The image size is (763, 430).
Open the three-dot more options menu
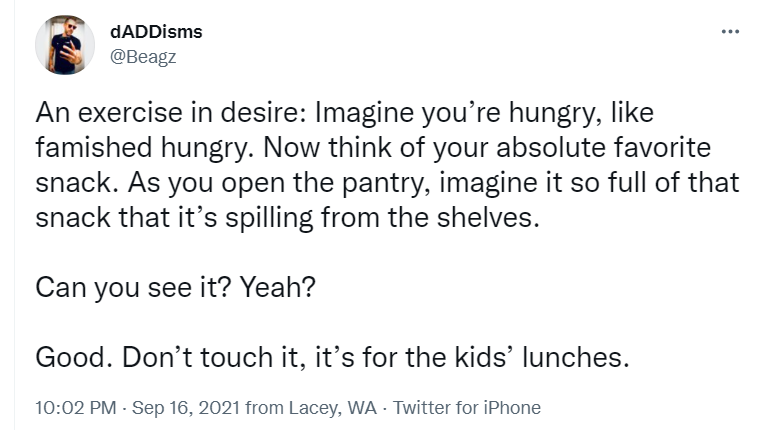(x=730, y=32)
